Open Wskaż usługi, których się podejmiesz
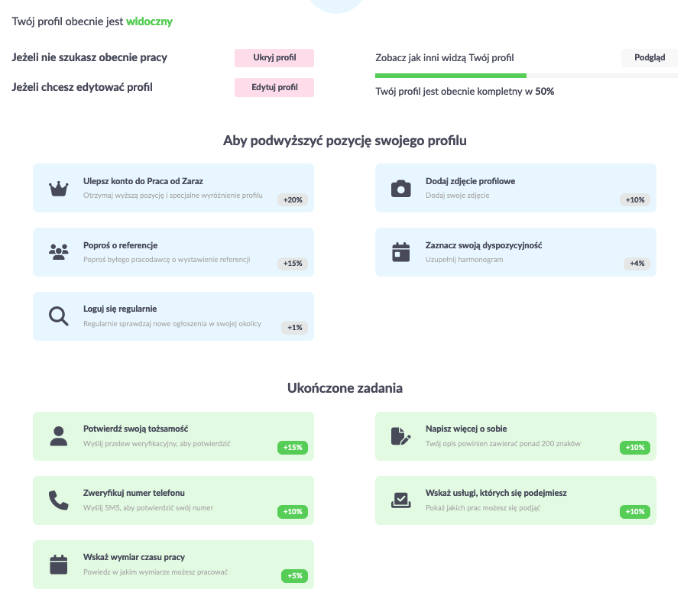This screenshot has width=700, height=612. (516, 500)
